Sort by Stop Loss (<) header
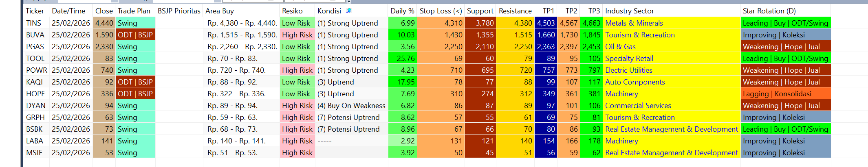Image resolution: width=868 pixels, height=167 pixels. coord(441,11)
